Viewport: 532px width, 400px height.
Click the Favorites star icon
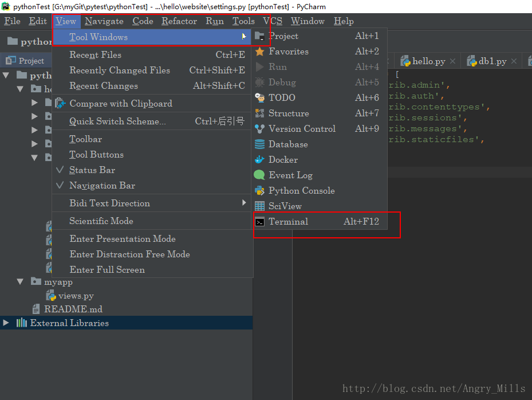259,52
